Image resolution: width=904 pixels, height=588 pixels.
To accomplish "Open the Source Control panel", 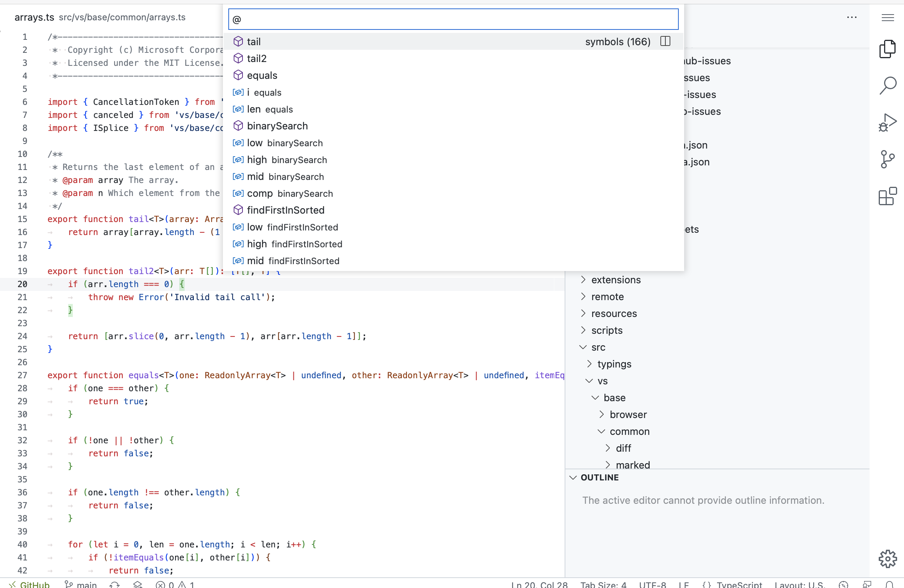I will [888, 159].
